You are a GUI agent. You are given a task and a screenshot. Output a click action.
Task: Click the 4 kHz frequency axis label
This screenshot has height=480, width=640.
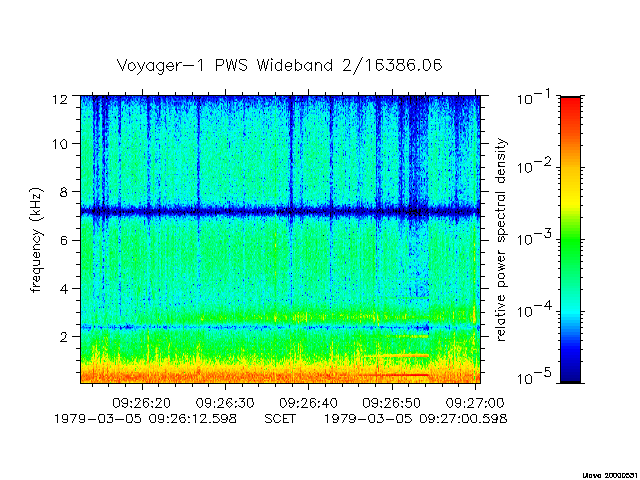(x=64, y=289)
